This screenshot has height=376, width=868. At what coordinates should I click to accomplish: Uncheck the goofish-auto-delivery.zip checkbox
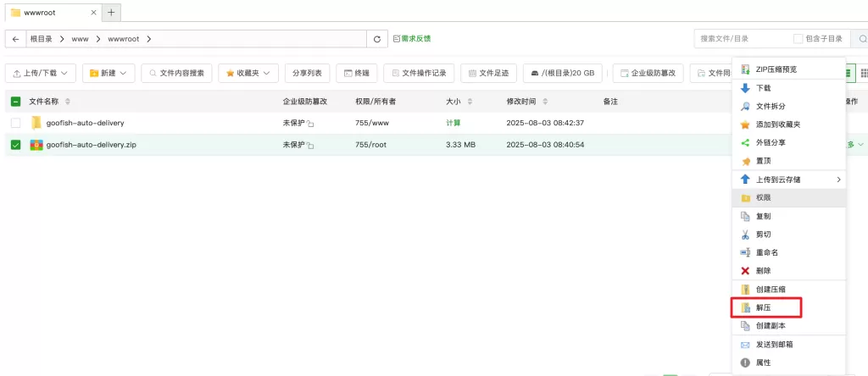[x=16, y=145]
